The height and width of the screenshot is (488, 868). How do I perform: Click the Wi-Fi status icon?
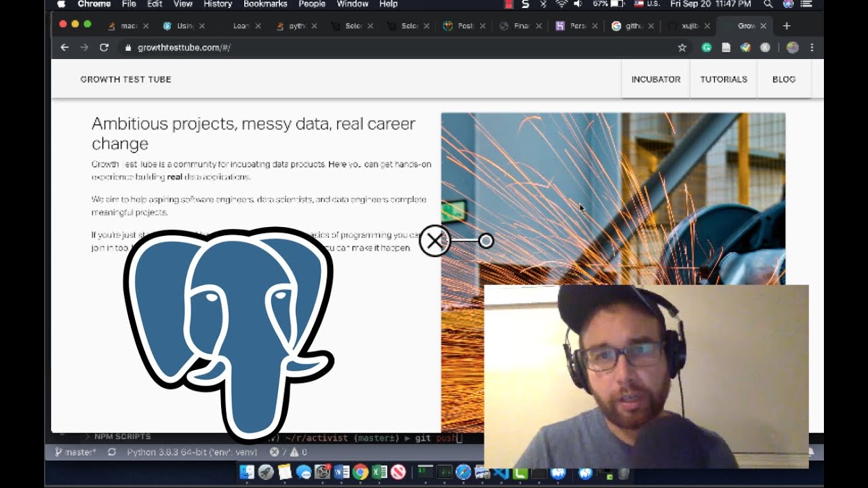(561, 4)
